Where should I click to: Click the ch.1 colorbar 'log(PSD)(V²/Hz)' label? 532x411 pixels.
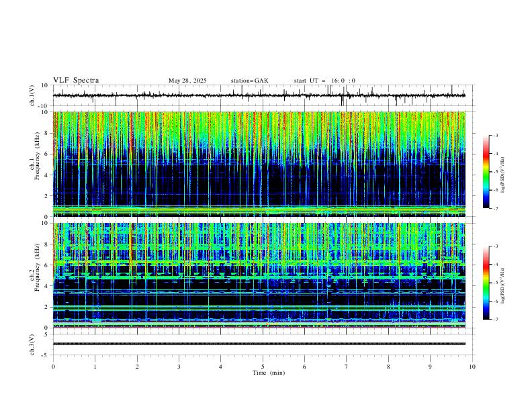coord(503,175)
